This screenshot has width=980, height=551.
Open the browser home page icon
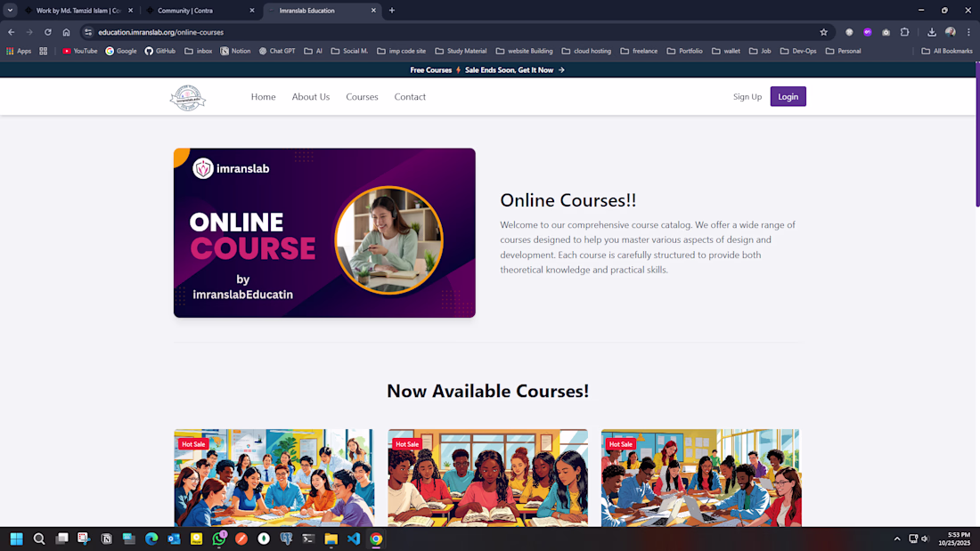coord(66,32)
